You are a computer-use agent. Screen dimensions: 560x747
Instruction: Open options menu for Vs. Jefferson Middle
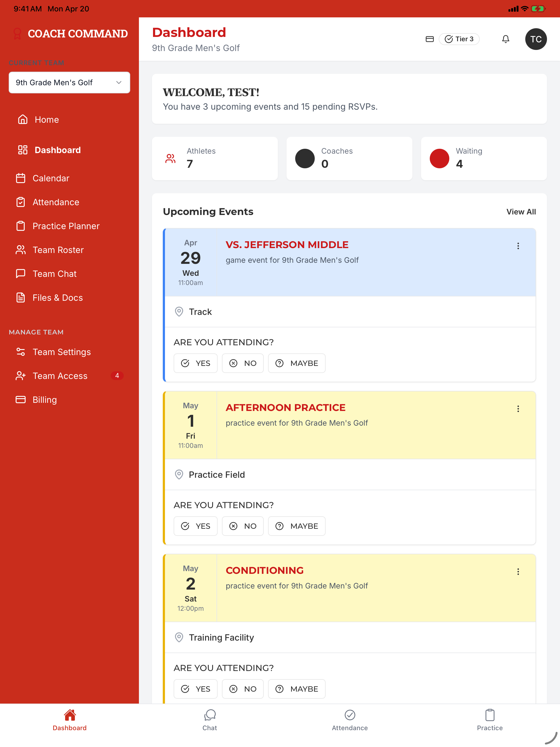click(x=518, y=246)
